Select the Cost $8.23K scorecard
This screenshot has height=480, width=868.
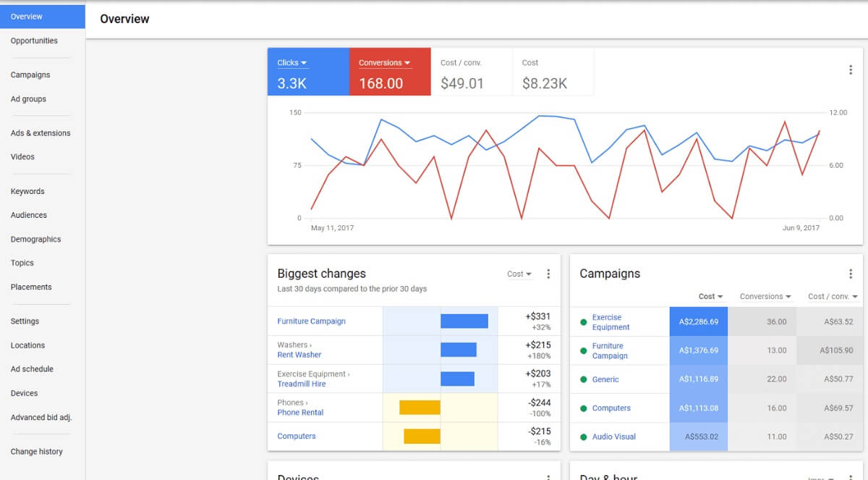pos(553,72)
